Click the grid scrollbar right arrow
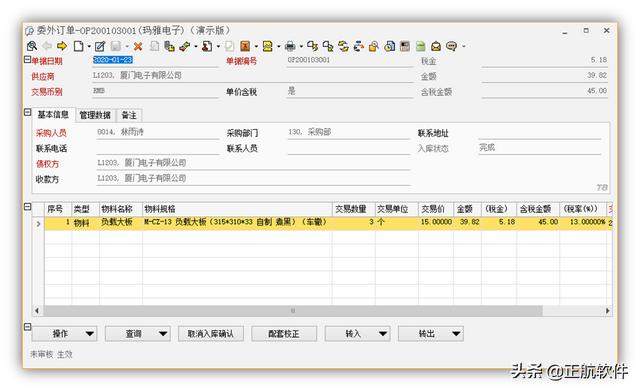The width and height of the screenshot is (640, 391). pos(607,311)
